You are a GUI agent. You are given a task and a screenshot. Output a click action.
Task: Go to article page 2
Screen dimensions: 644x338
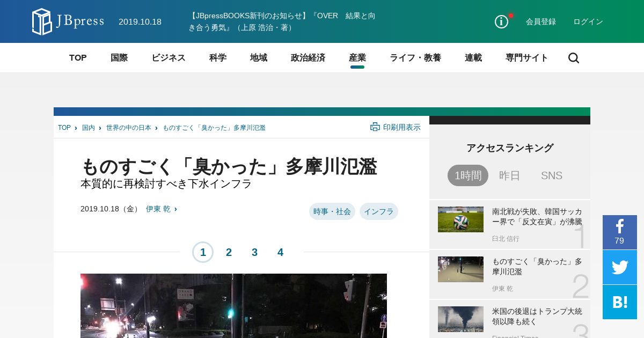229,252
